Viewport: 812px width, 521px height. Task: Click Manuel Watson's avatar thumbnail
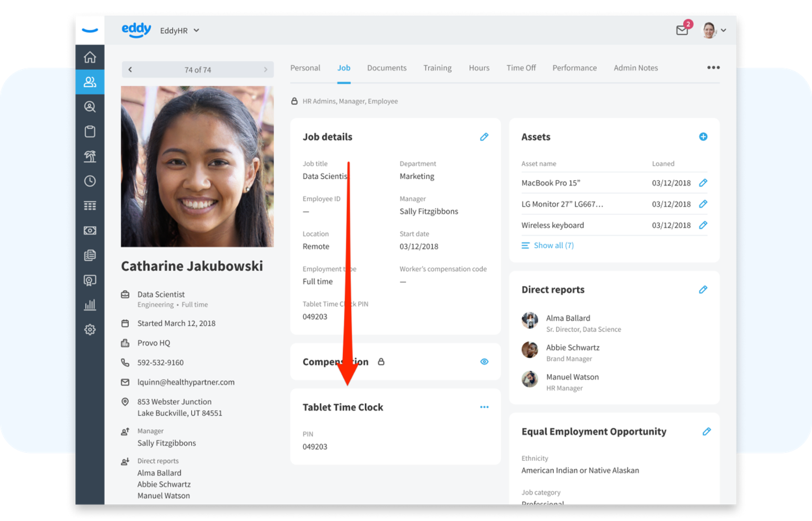coord(530,379)
